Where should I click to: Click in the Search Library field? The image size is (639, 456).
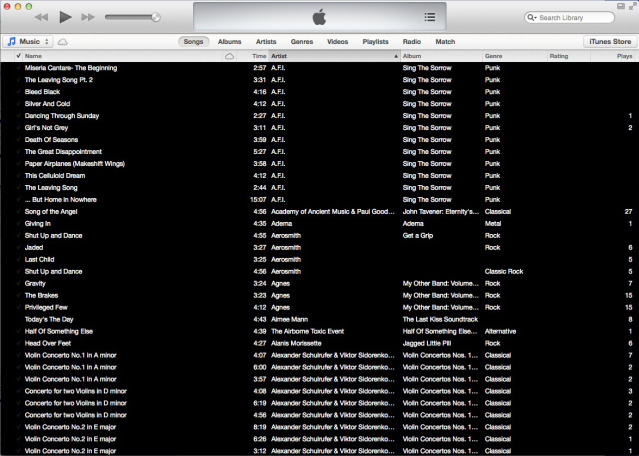pyautogui.click(x=569, y=18)
